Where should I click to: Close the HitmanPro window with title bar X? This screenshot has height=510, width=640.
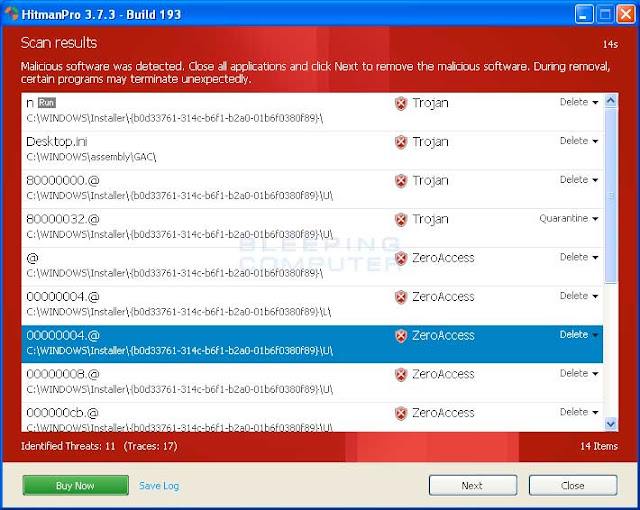(x=626, y=15)
